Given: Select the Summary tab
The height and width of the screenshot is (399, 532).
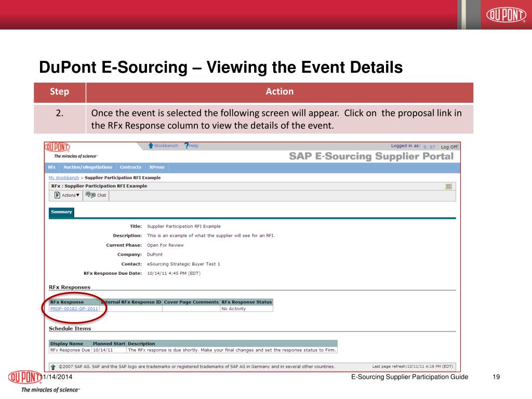Looking at the screenshot, I should [61, 212].
